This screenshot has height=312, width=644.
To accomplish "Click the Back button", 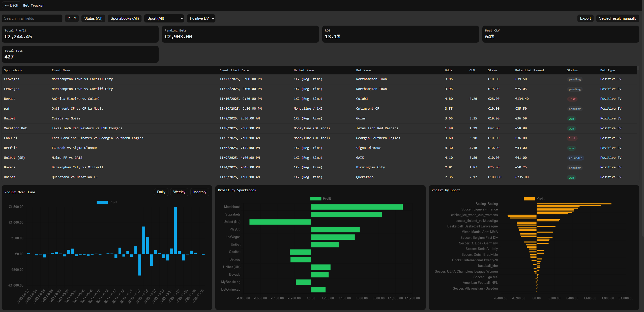I will click(x=11, y=5).
